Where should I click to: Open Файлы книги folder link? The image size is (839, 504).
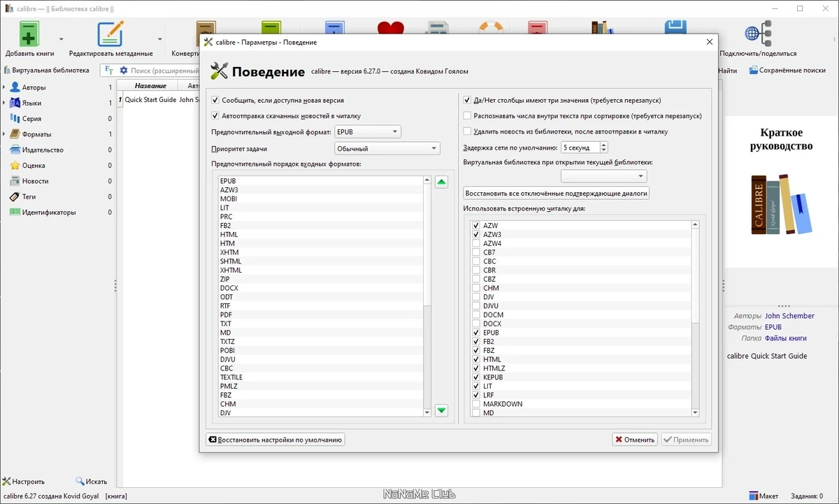tap(786, 338)
